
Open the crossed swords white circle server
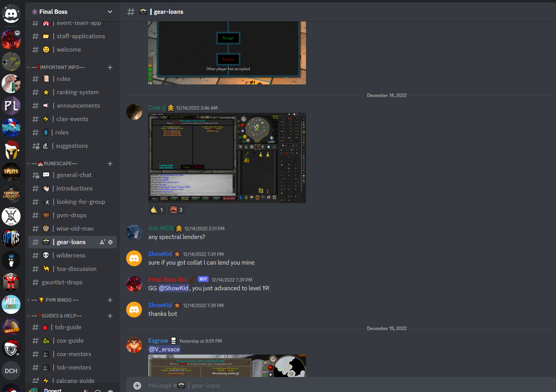click(x=11, y=216)
